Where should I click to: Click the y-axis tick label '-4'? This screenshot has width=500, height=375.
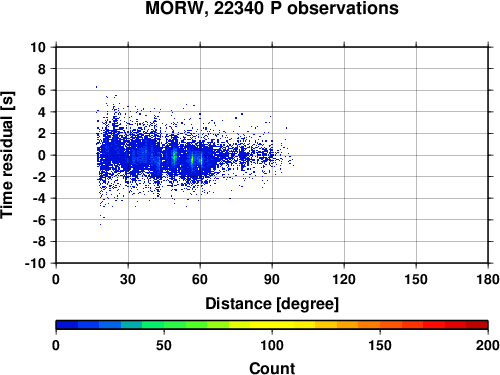[39, 198]
